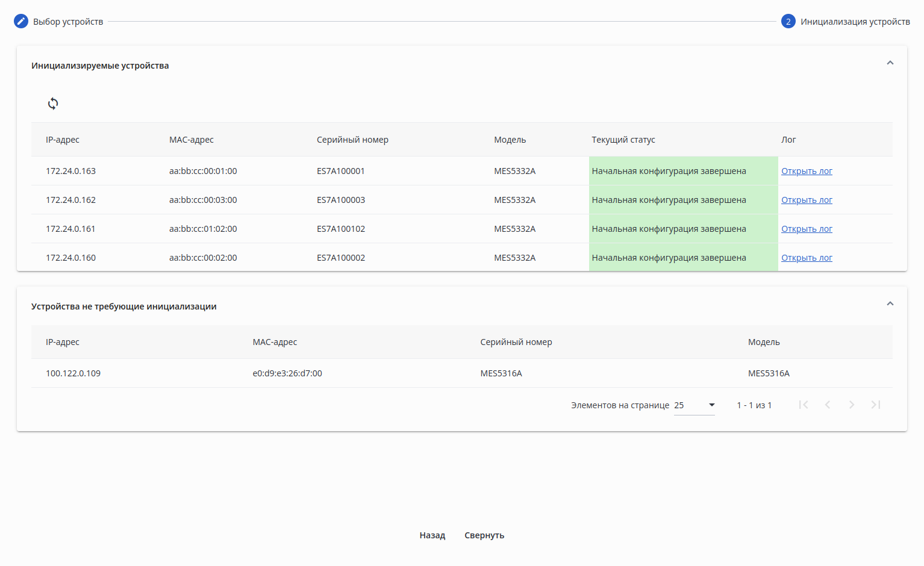Open the items per page dropdown

click(695, 405)
